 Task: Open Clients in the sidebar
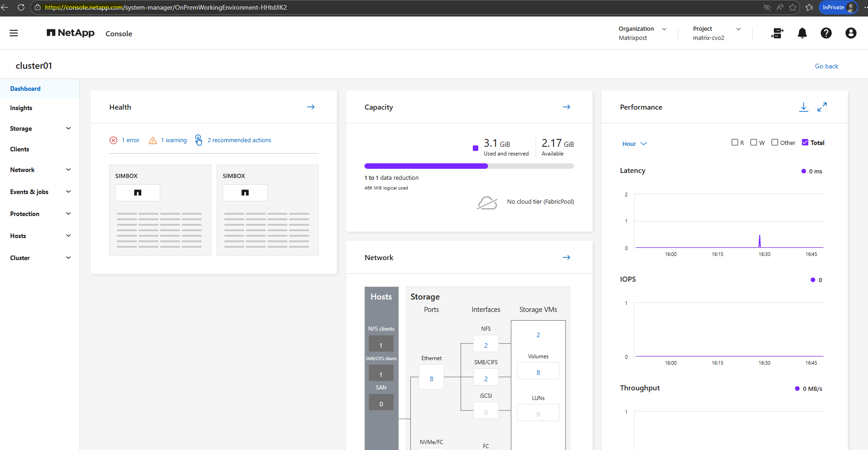(x=20, y=149)
